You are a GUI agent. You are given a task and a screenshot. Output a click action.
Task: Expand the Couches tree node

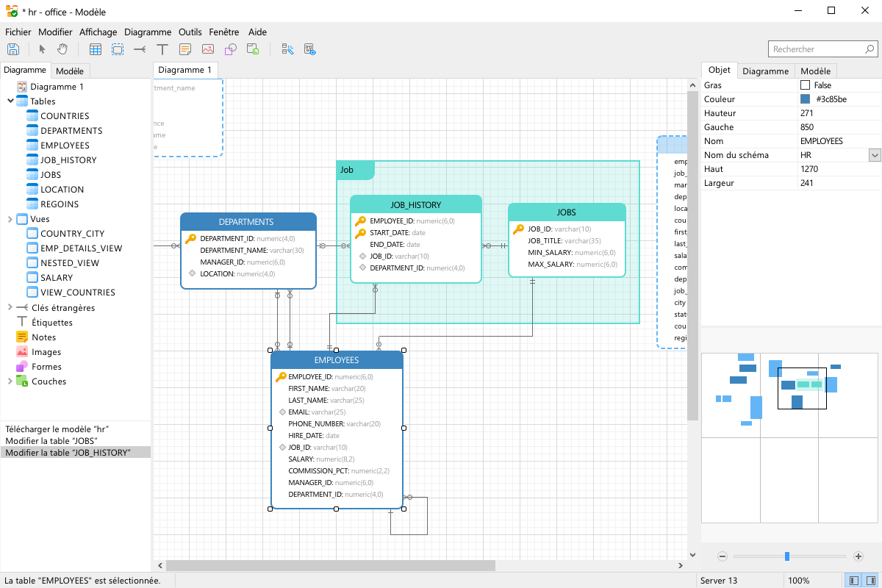point(10,381)
